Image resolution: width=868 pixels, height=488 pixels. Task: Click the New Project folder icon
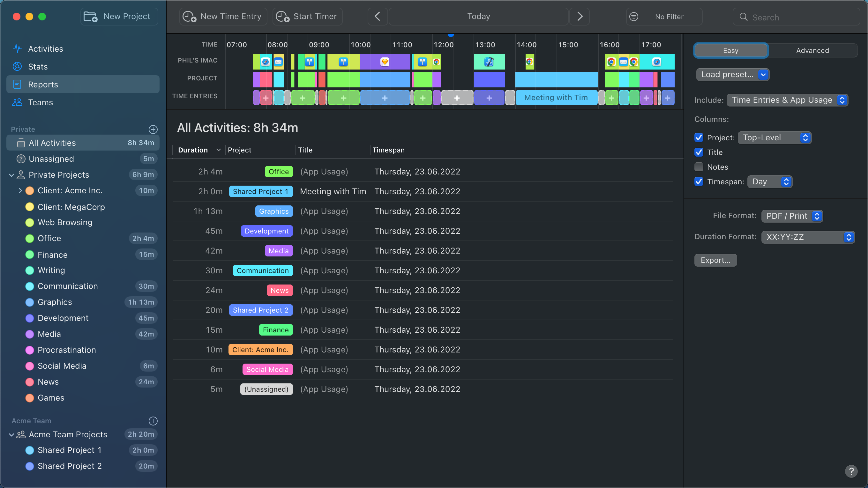[90, 17]
